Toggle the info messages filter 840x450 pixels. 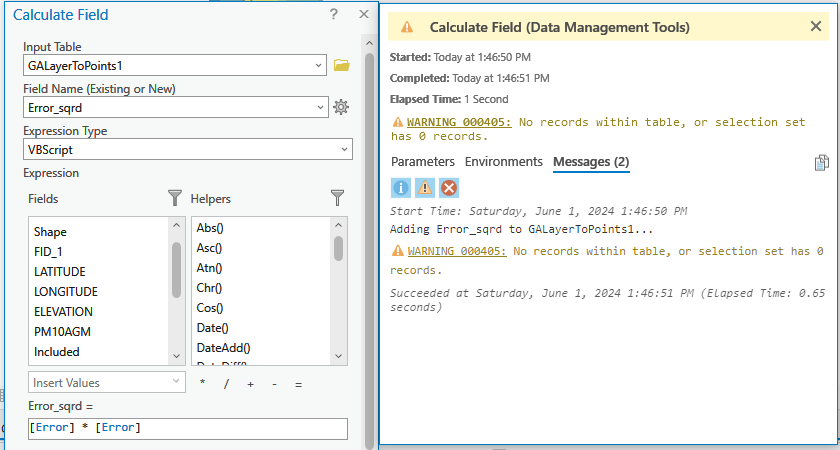pyautogui.click(x=400, y=187)
